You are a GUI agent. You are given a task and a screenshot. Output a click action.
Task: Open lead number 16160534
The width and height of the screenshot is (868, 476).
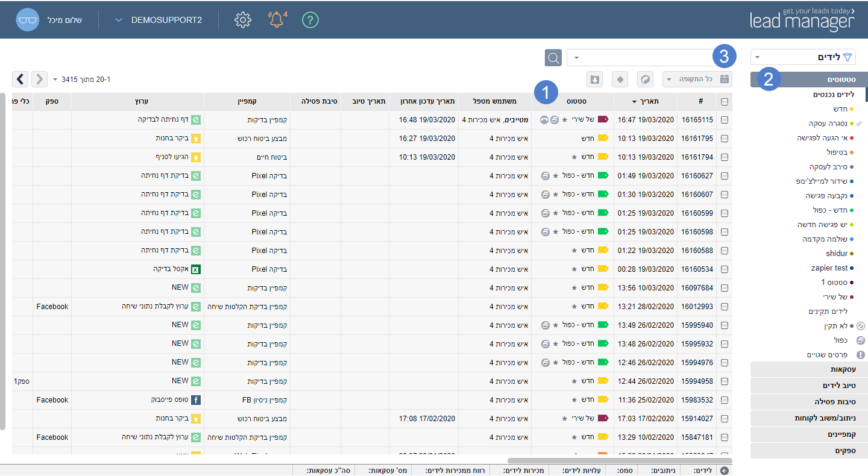[697, 269]
